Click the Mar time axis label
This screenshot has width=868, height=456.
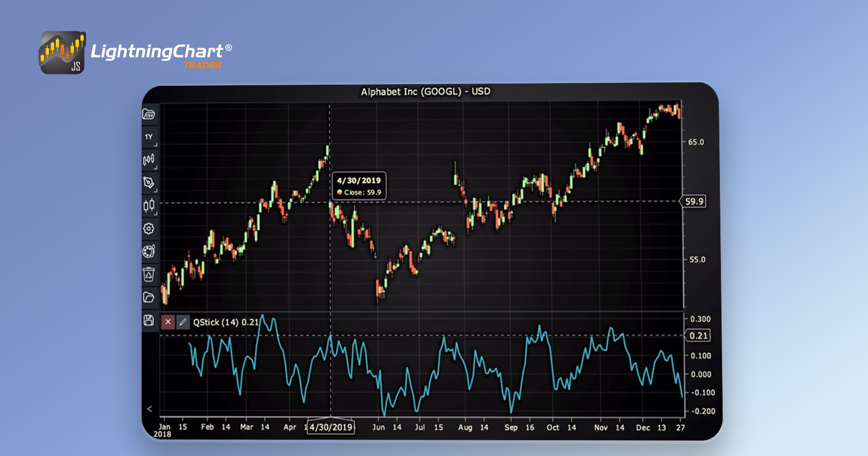[247, 427]
